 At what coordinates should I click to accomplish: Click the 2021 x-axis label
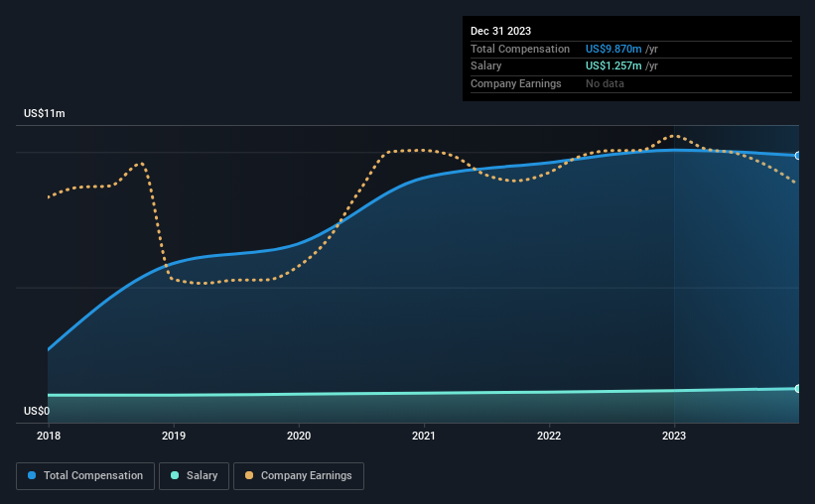424,436
